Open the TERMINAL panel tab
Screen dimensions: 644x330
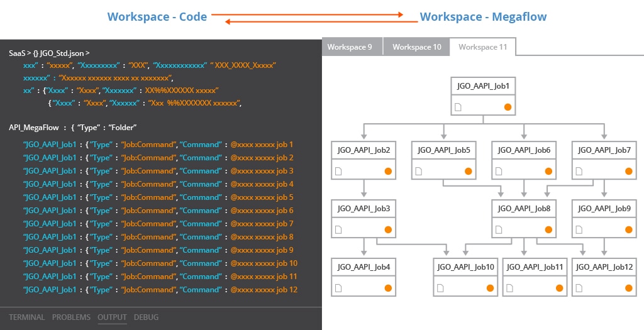27,317
